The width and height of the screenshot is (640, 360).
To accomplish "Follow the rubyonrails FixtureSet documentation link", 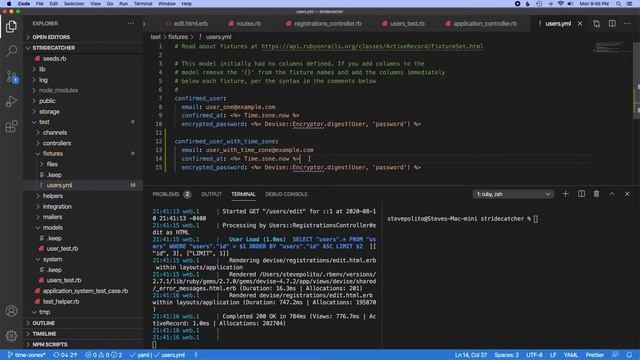I will [x=372, y=47].
